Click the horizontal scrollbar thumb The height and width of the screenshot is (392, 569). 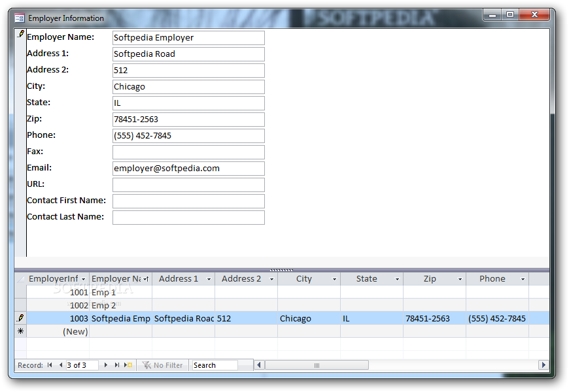coord(317,365)
